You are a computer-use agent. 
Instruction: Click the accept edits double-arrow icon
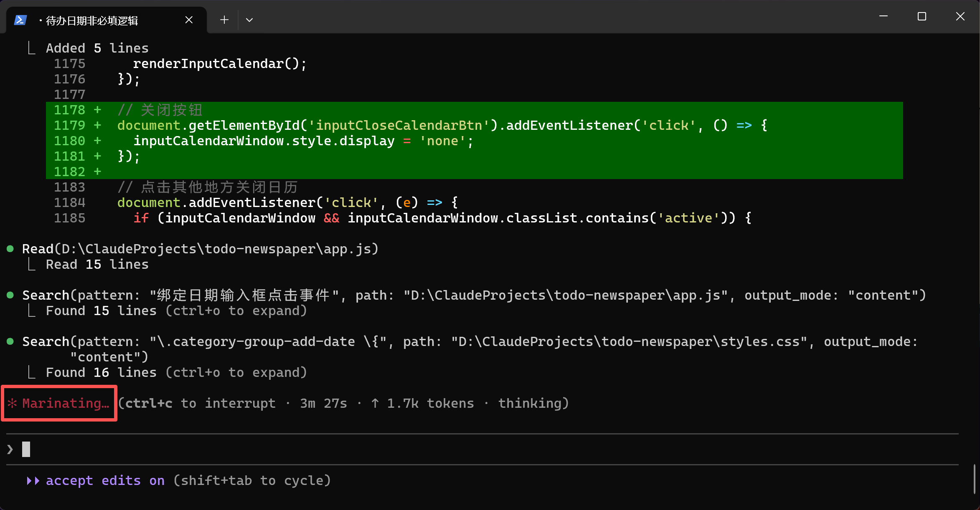33,481
